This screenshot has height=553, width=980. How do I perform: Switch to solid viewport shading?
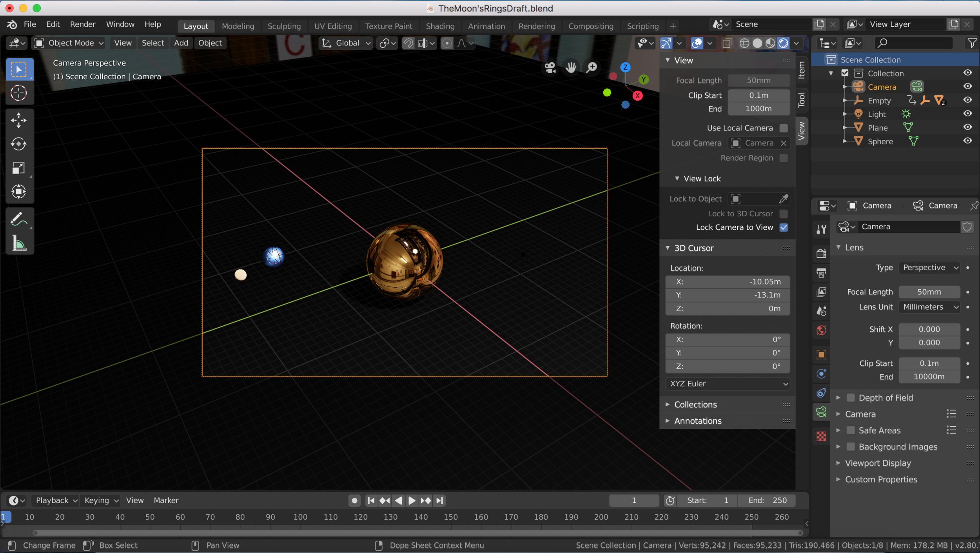click(x=757, y=43)
